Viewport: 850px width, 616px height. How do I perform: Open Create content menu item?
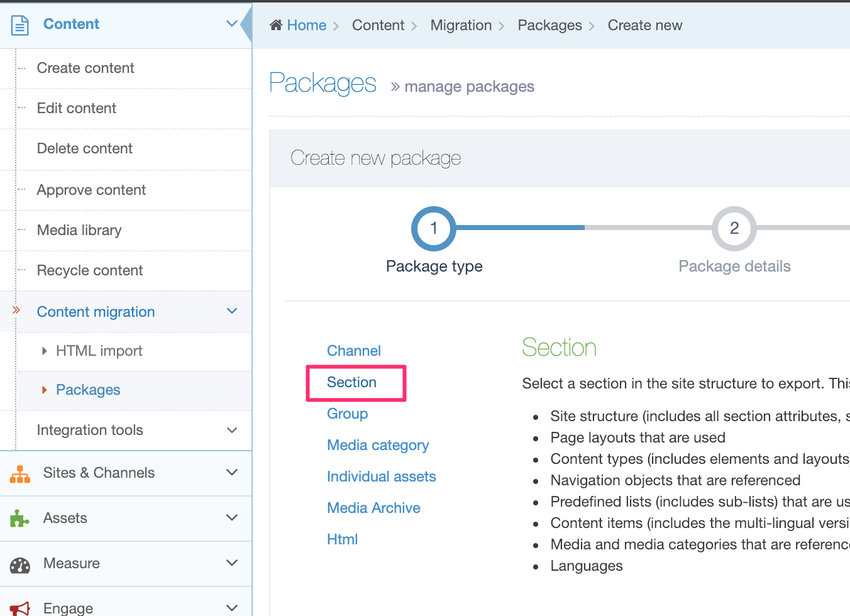(x=86, y=68)
